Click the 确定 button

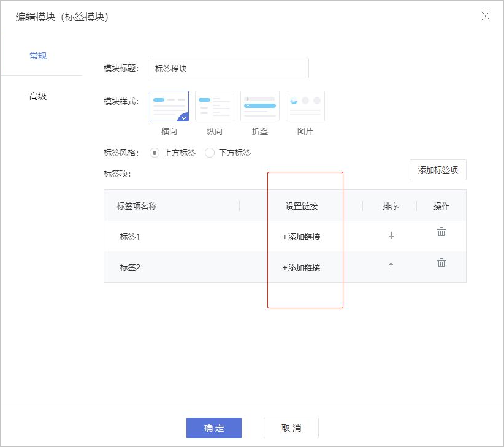pyautogui.click(x=214, y=428)
